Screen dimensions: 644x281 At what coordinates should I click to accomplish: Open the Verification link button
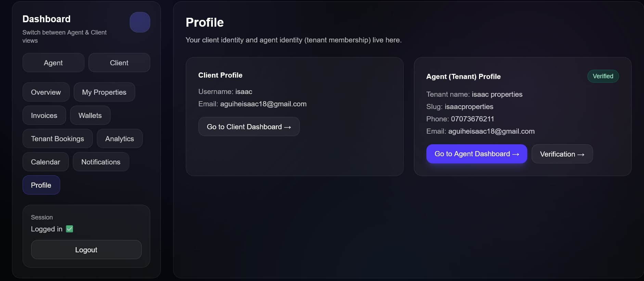[x=562, y=154]
